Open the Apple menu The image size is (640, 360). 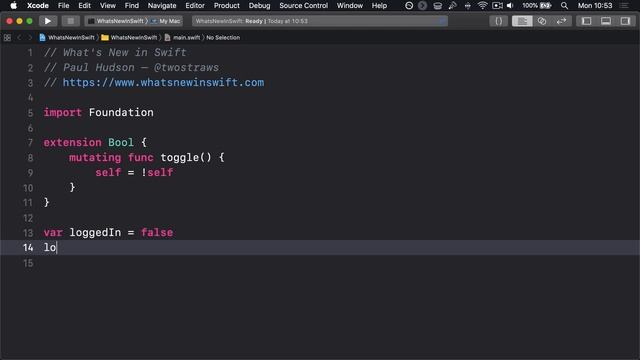point(13,5)
